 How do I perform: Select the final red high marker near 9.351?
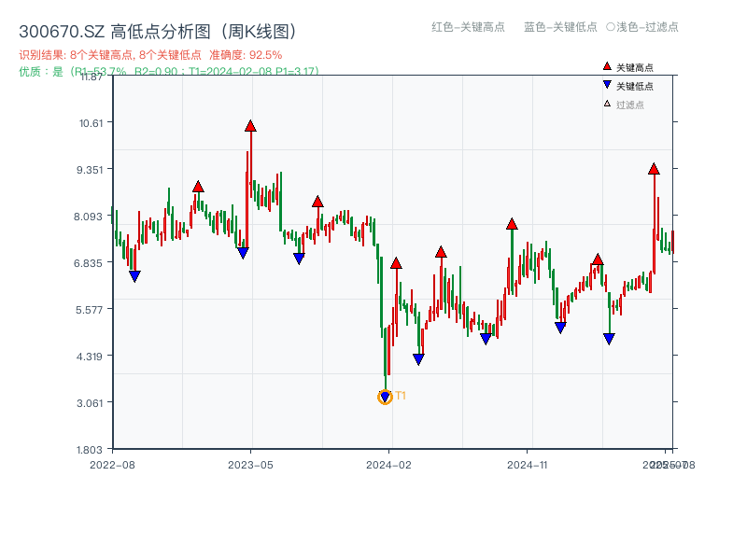[655, 169]
